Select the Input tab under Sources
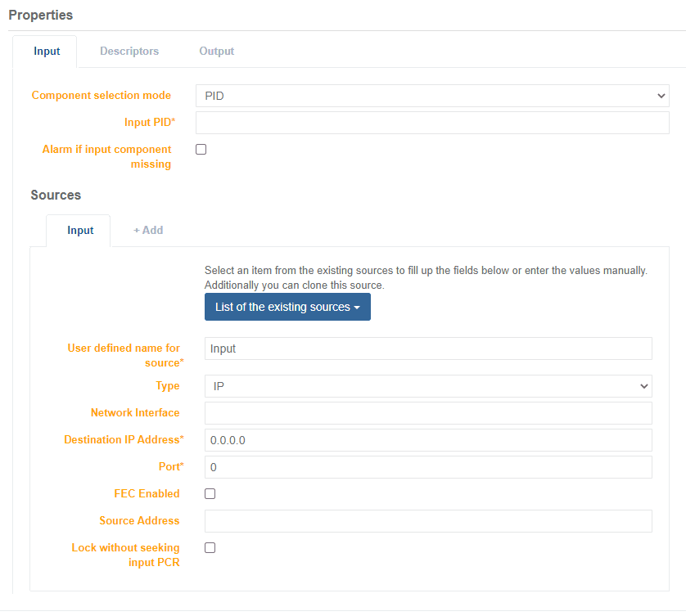The width and height of the screenshot is (686, 616). point(79,230)
